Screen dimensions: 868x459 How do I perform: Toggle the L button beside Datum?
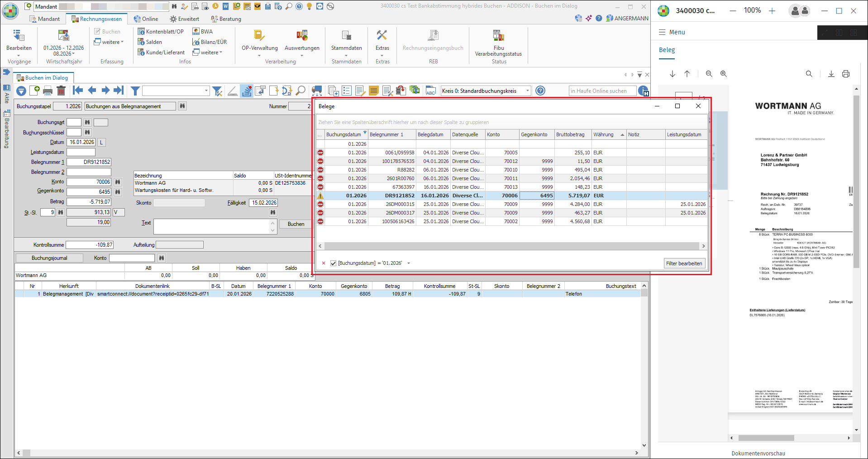(x=101, y=142)
